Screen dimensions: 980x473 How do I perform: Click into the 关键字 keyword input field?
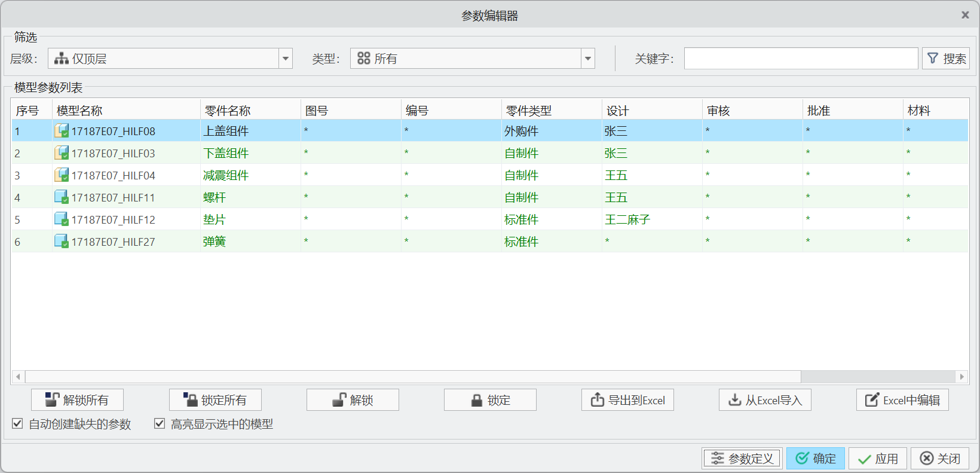[801, 59]
